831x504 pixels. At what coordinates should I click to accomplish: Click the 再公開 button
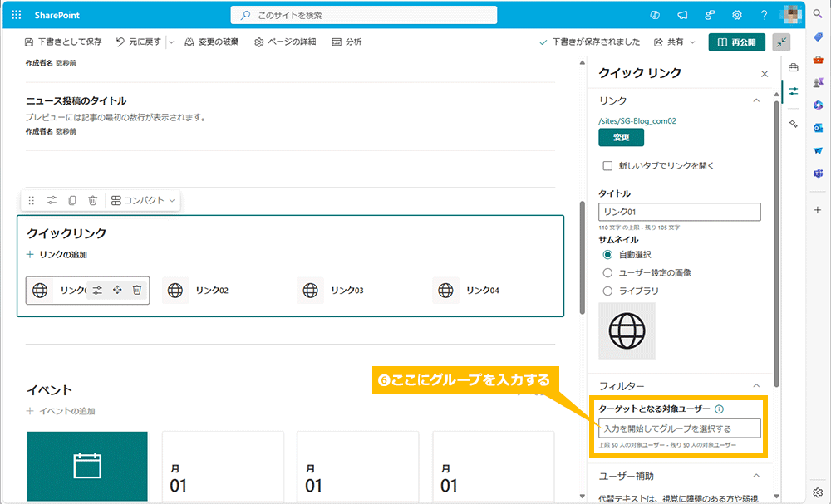(736, 42)
